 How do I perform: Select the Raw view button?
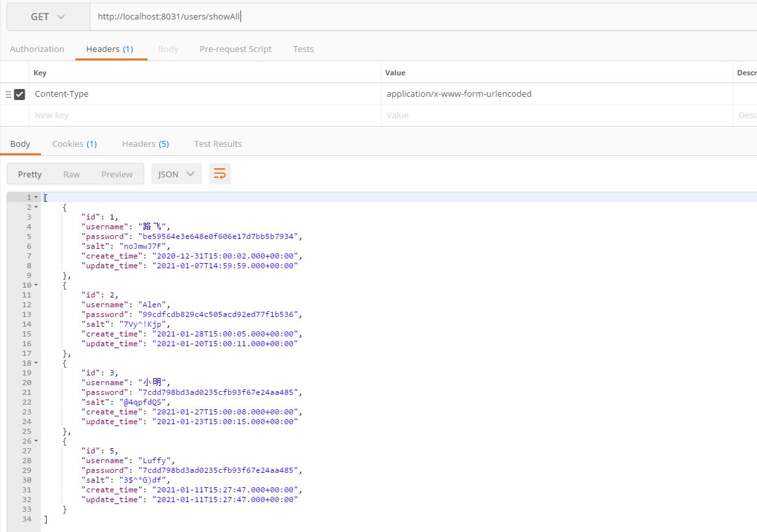click(71, 174)
